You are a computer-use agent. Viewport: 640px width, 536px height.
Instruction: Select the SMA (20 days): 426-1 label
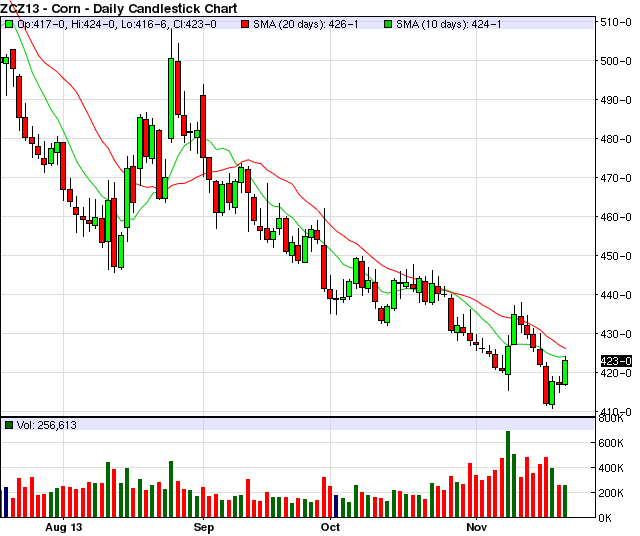(306, 24)
